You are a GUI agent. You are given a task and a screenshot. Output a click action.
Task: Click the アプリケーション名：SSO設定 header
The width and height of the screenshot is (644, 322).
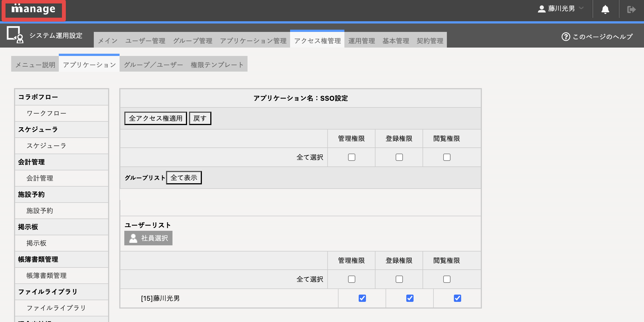click(x=300, y=98)
